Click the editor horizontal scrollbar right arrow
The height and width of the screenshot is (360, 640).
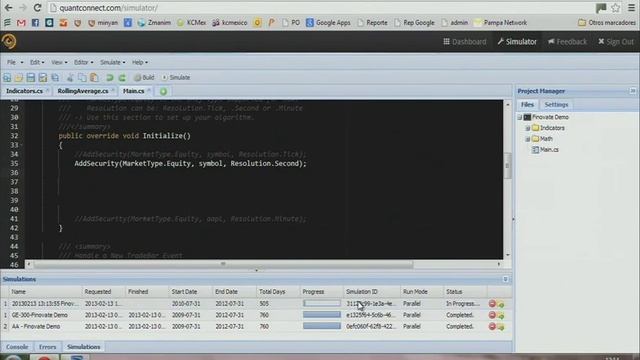[499, 264]
